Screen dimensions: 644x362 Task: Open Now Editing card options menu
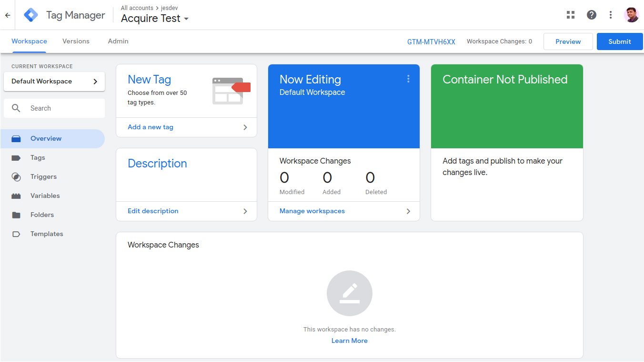[x=408, y=79]
